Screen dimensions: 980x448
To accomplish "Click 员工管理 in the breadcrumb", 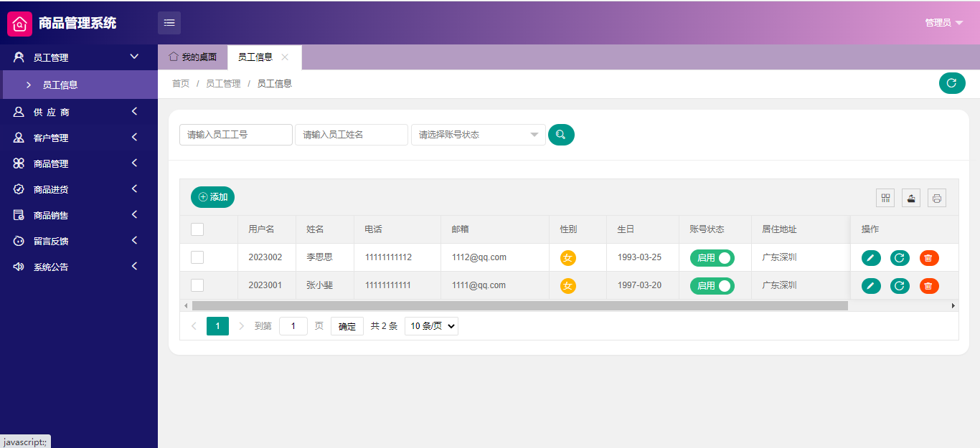I will coord(223,84).
